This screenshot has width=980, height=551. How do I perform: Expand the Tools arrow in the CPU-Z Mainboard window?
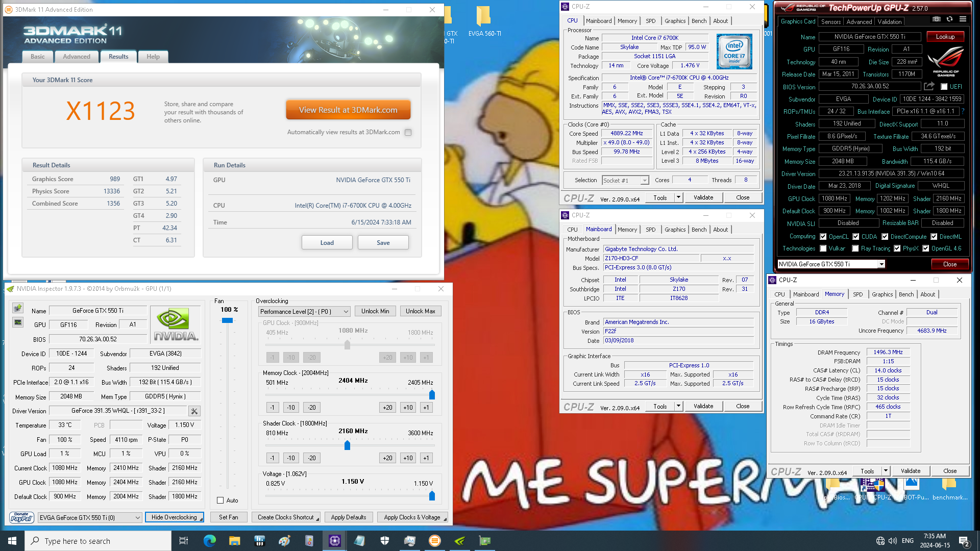(x=678, y=406)
